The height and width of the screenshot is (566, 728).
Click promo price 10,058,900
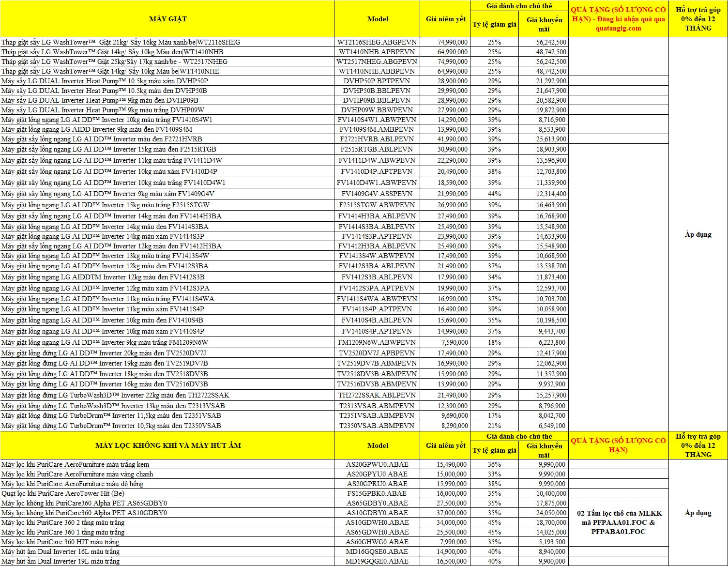[543, 309]
